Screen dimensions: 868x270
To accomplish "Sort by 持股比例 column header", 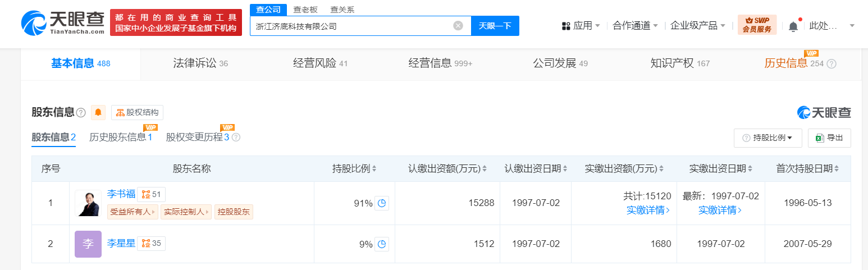I will coord(354,168).
